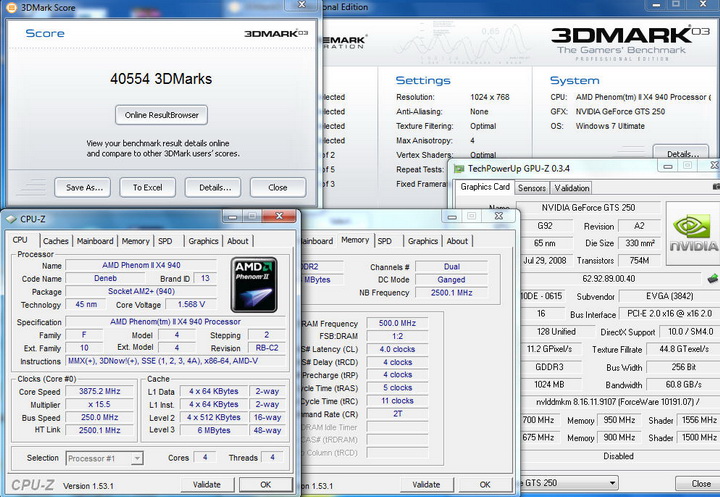
Task: Switch to Validation tab in GPU-Z
Action: [572, 188]
